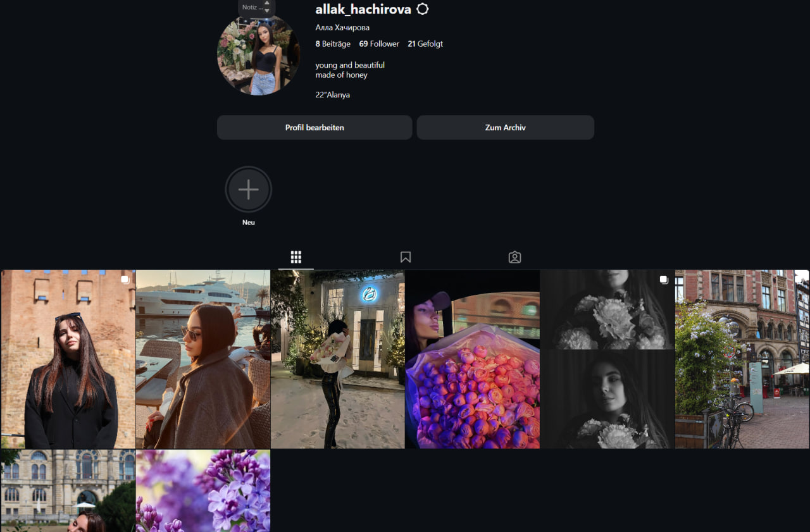This screenshot has height=532, width=810.
Task: View the pink rose bouquet post
Action: (473, 359)
